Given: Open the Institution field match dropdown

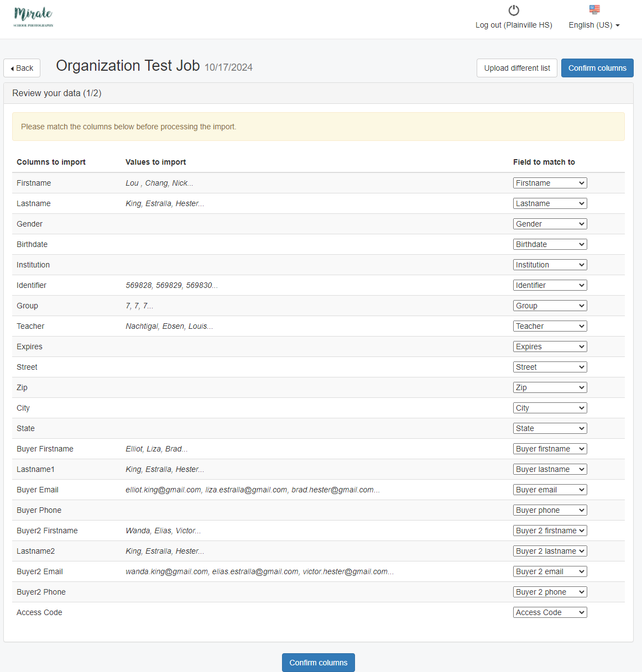Looking at the screenshot, I should 550,265.
